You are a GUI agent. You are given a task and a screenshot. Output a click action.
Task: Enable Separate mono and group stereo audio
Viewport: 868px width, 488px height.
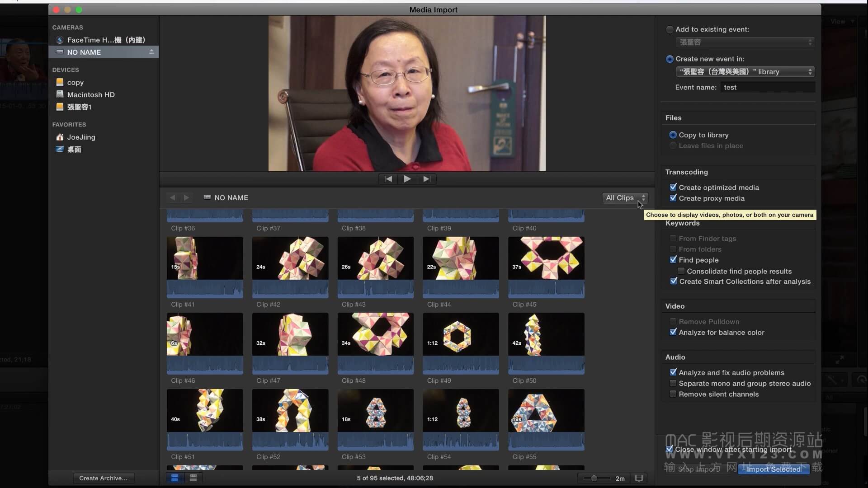pos(673,383)
